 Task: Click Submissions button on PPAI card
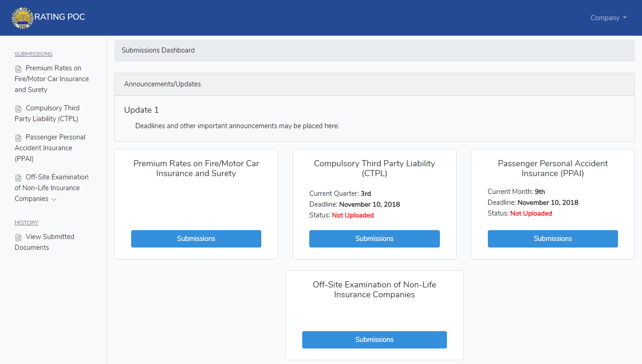[x=553, y=239]
